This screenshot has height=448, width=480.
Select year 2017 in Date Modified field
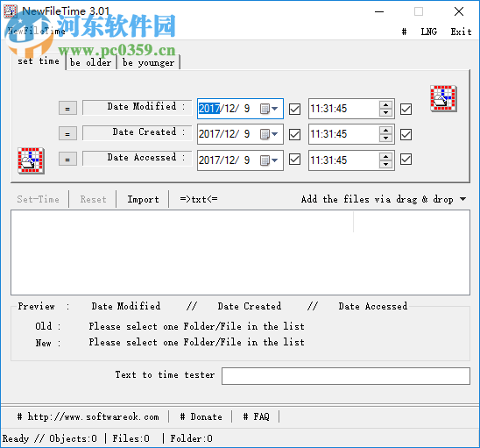click(209, 109)
